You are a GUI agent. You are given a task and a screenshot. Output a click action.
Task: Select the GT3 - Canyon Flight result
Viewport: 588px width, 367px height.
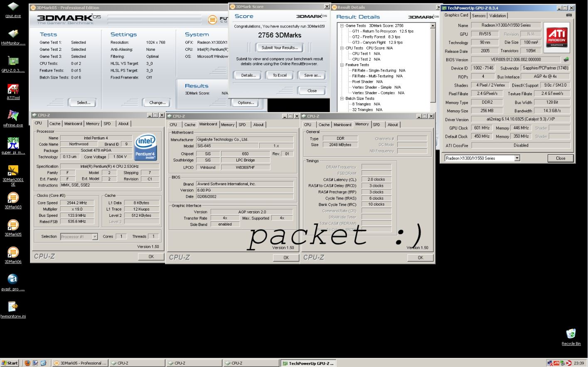pos(377,42)
